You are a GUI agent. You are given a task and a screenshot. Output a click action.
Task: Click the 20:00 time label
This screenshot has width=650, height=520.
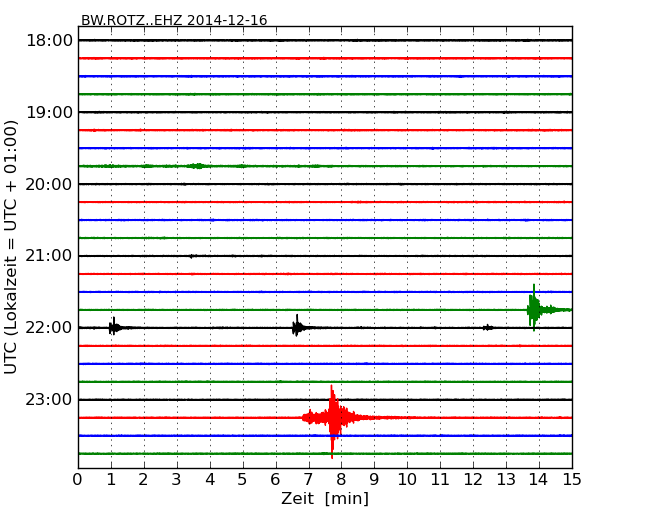tap(49, 184)
